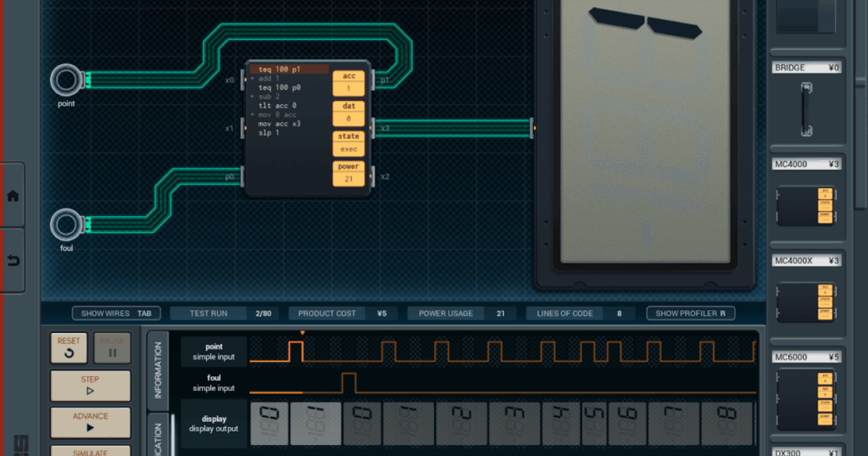Start the SIMULATE button

[90, 451]
